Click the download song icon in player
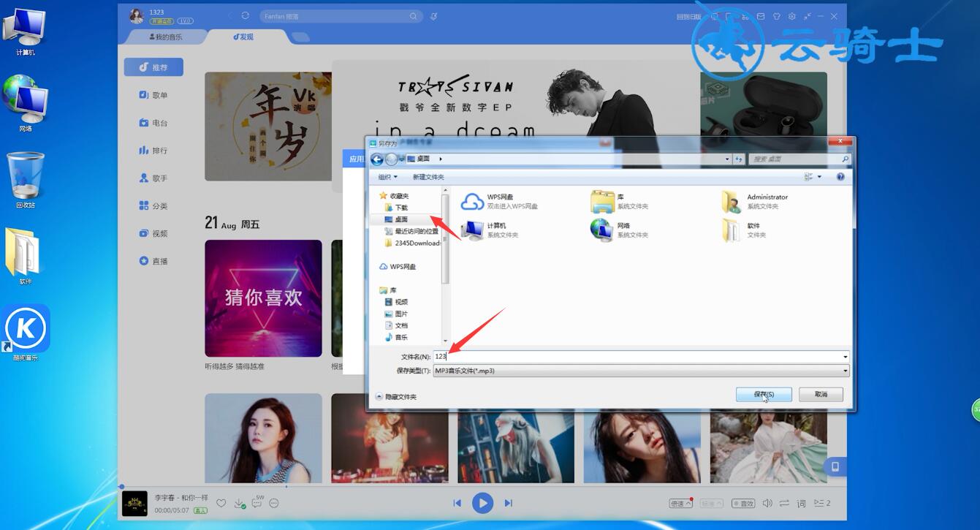Screen dimensions: 980x530 pos(239,504)
